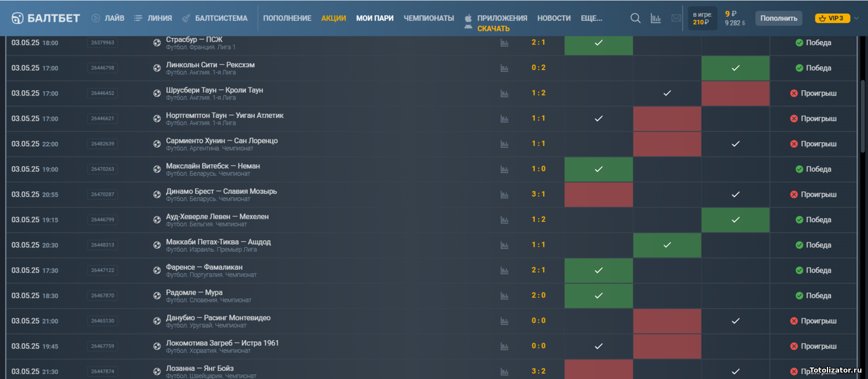Image resolution: width=868 pixels, height=379 pixels.
Task: Open stats icon for Данубио — Расинг Монтевидео
Action: [x=504, y=321]
